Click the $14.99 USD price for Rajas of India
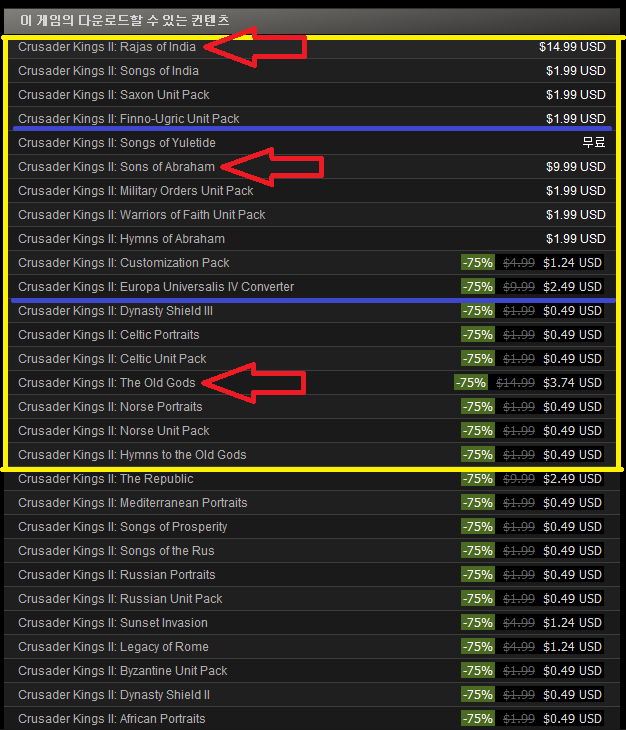The height and width of the screenshot is (730, 626). pyautogui.click(x=572, y=47)
